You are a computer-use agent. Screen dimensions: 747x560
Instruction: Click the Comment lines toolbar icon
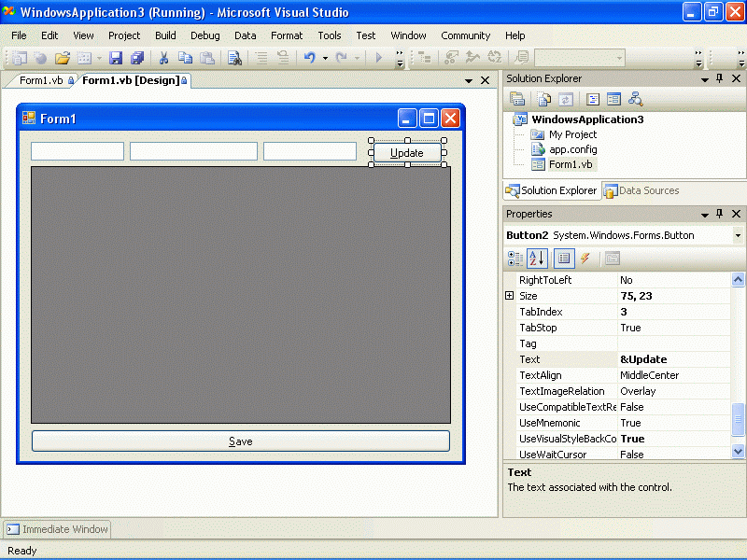click(261, 58)
